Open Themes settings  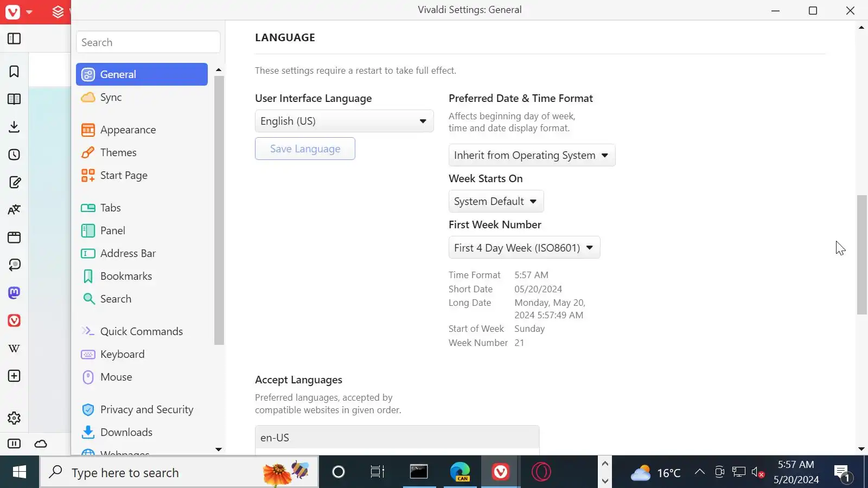(142, 152)
